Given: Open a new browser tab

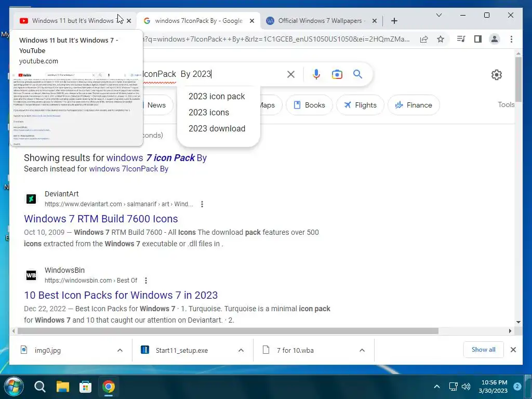Looking at the screenshot, I should (394, 21).
